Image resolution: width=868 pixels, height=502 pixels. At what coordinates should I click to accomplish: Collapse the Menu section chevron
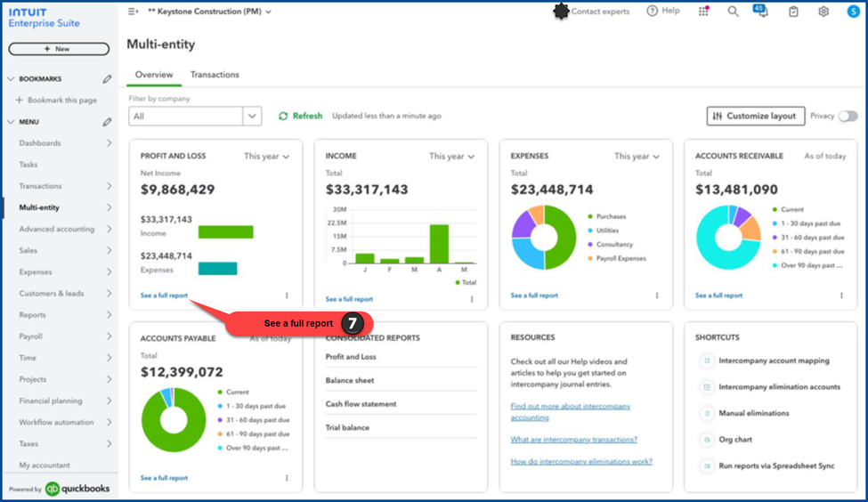click(x=11, y=122)
